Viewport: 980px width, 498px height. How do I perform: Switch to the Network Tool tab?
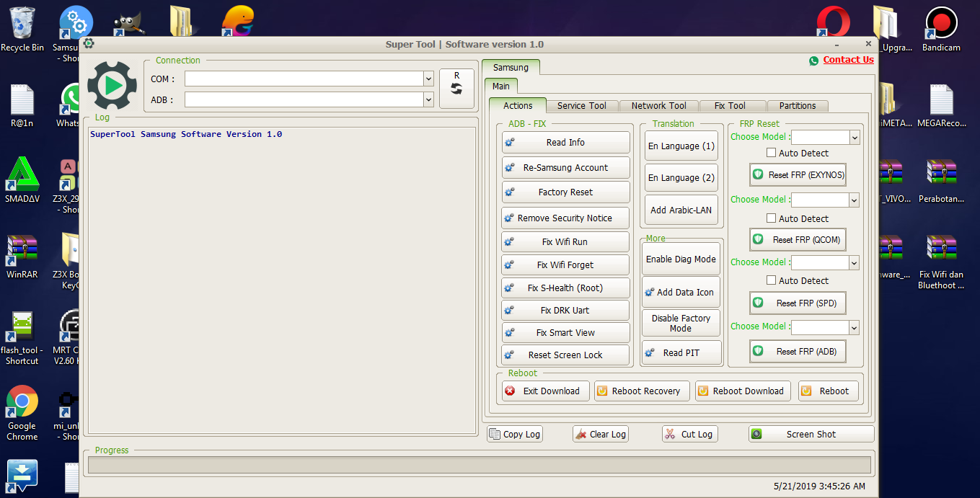tap(658, 105)
